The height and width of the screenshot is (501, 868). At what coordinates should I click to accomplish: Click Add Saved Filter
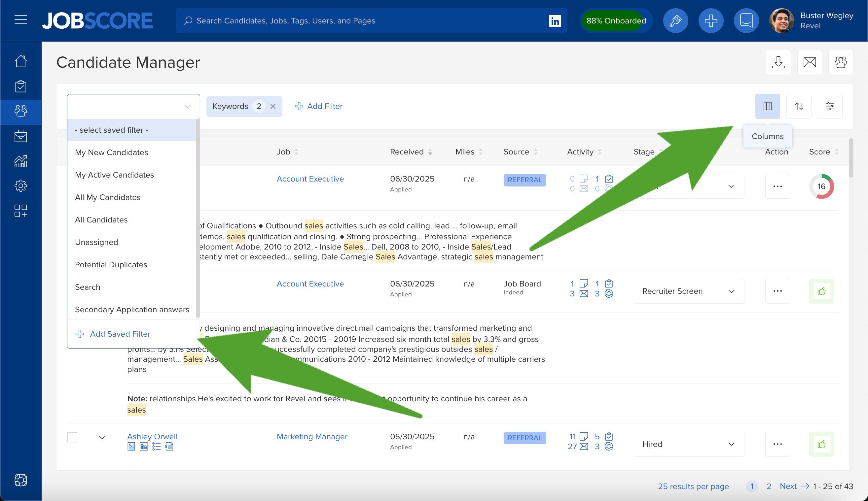click(113, 334)
